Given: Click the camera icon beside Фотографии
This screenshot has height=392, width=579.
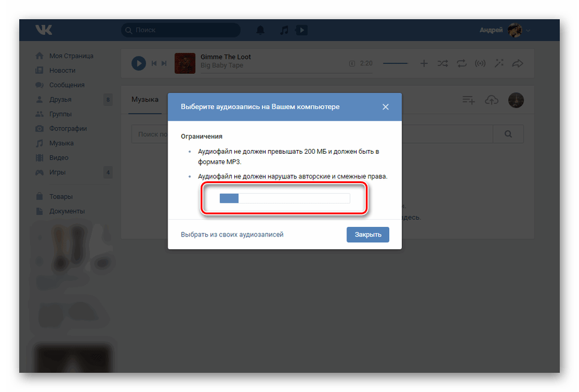Looking at the screenshot, I should 40,128.
